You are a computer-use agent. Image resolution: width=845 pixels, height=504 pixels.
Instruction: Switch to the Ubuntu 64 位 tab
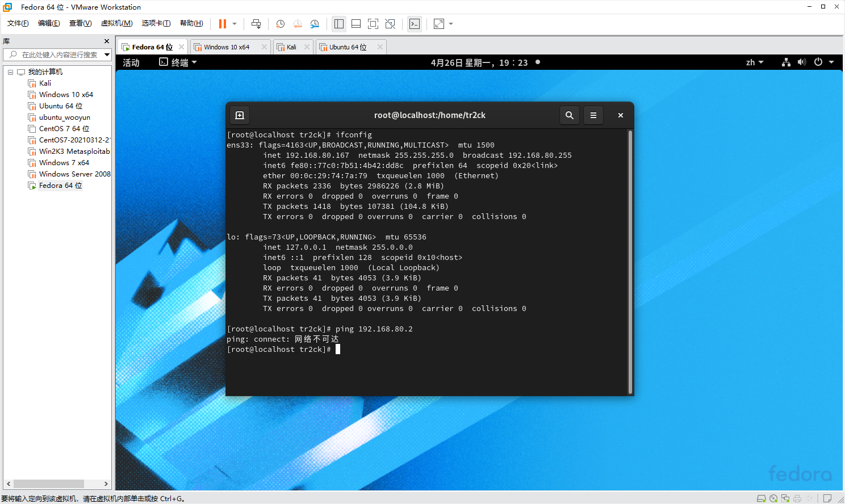[348, 47]
